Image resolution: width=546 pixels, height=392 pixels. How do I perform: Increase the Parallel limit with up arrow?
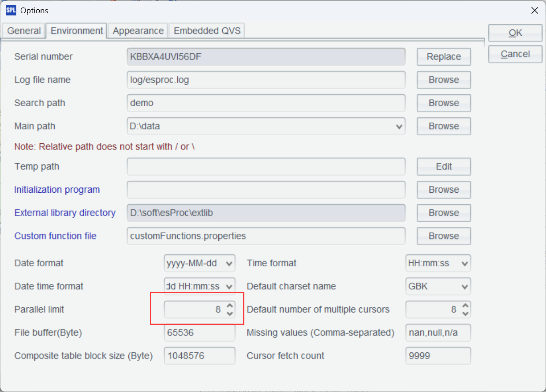229,306
